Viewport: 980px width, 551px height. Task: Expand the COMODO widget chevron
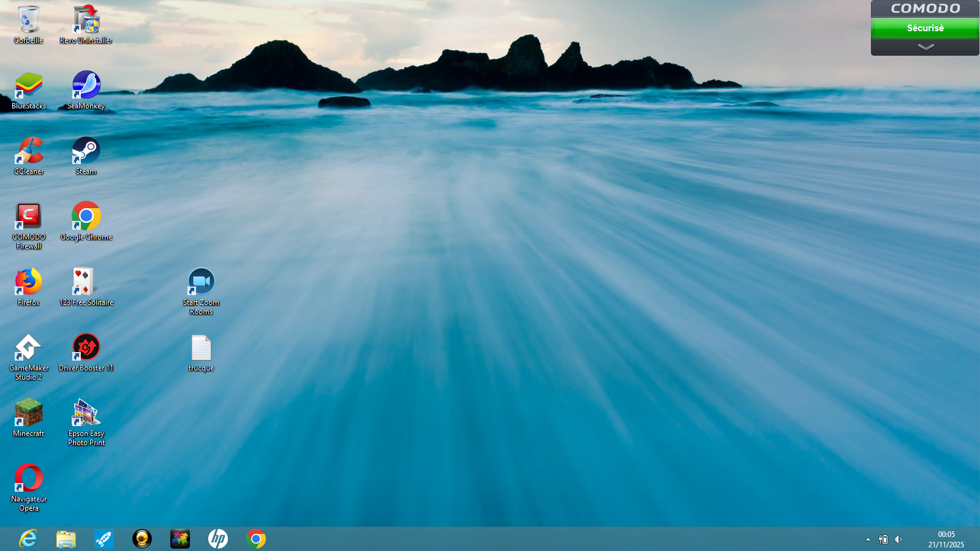pyautogui.click(x=925, y=47)
